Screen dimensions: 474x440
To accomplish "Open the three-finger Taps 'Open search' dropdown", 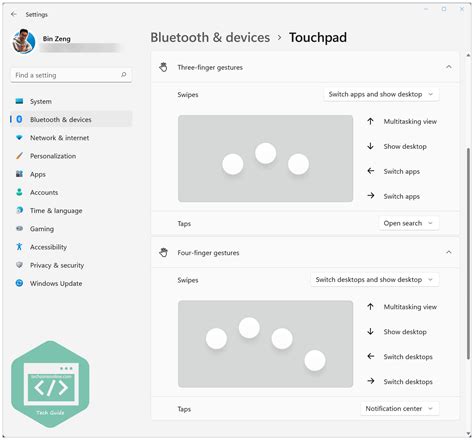I will click(409, 223).
